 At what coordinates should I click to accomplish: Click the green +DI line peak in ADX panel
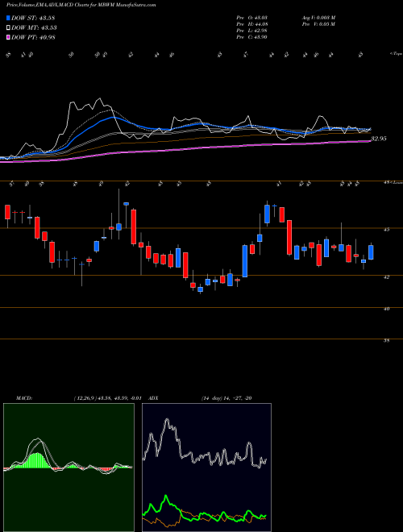(166, 497)
